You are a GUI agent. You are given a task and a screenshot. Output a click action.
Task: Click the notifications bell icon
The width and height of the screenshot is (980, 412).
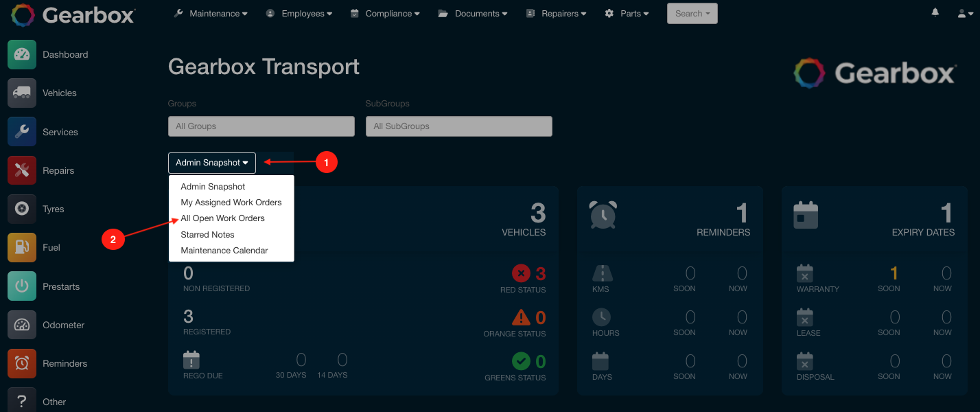(x=935, y=13)
